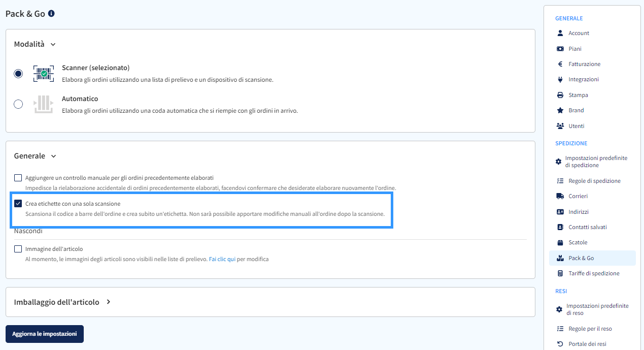Click the Stampa printer icon
Image resolution: width=644 pixels, height=350 pixels.
560,95
